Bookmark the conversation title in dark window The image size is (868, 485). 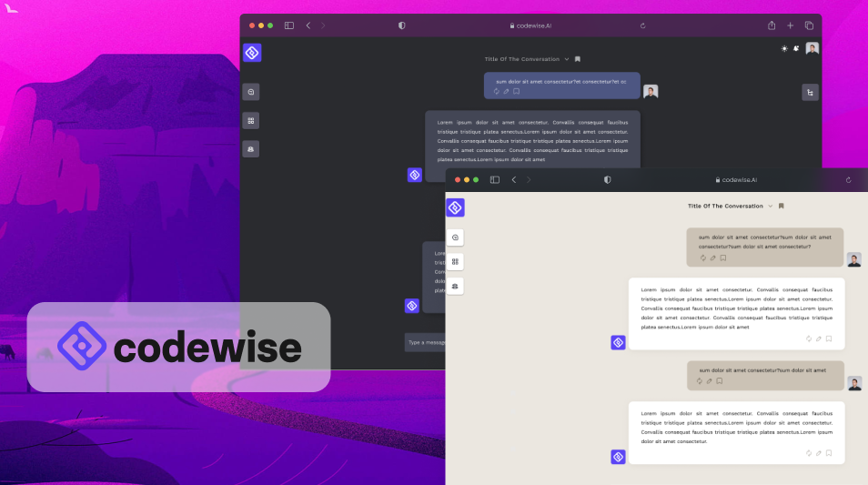[x=578, y=59]
